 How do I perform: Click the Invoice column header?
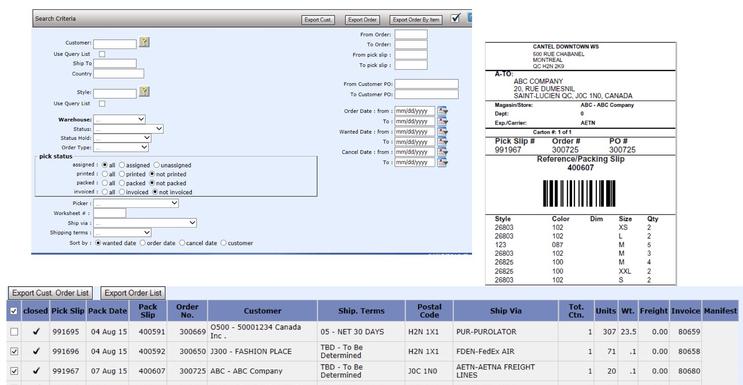click(x=685, y=311)
